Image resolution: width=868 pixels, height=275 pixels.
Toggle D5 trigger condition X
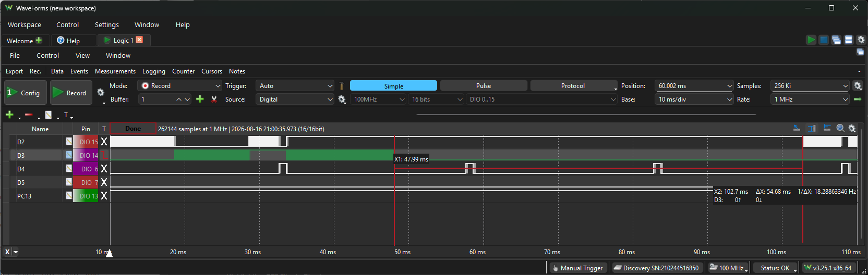click(104, 182)
